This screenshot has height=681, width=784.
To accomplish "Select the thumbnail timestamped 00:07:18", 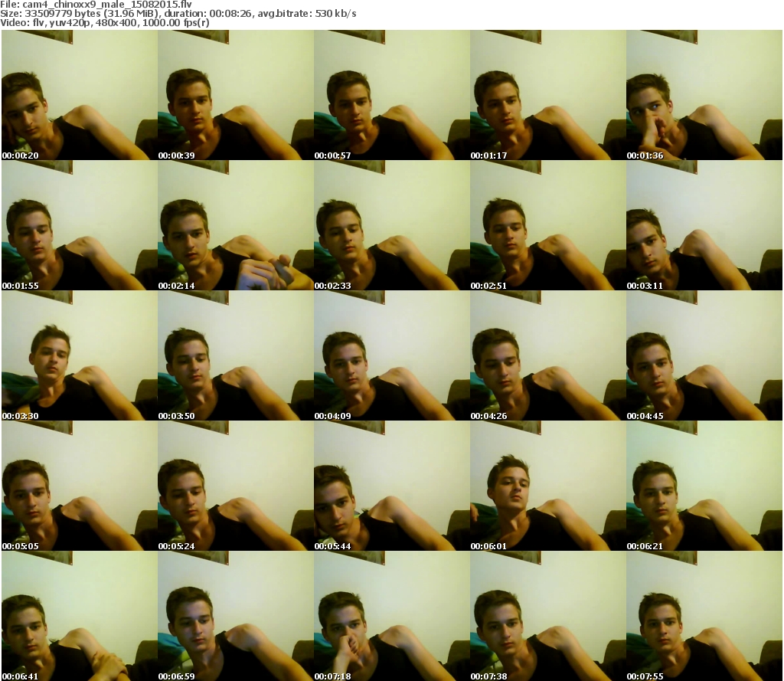I will coord(391,616).
